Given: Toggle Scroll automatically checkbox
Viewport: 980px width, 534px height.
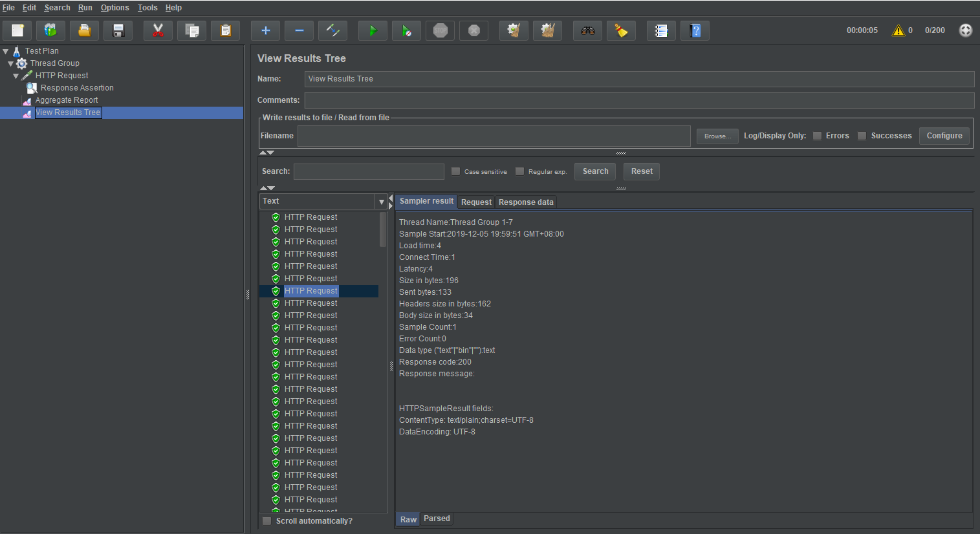Looking at the screenshot, I should [x=267, y=521].
